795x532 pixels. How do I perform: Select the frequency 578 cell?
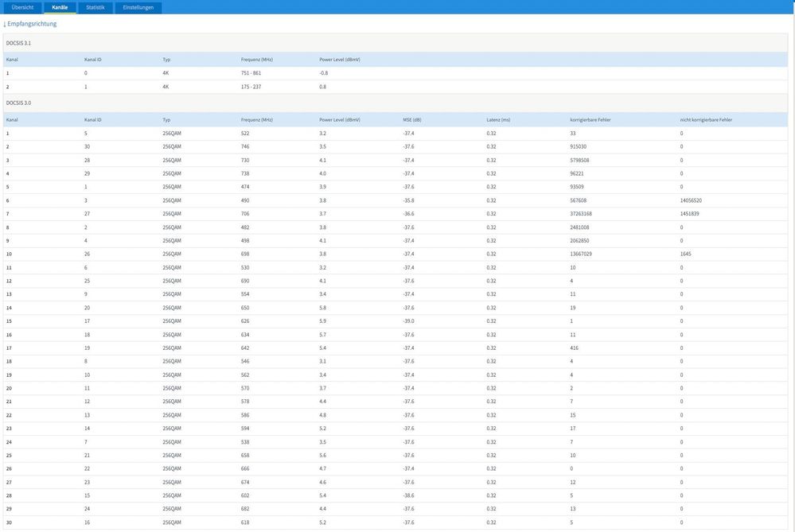tap(245, 402)
